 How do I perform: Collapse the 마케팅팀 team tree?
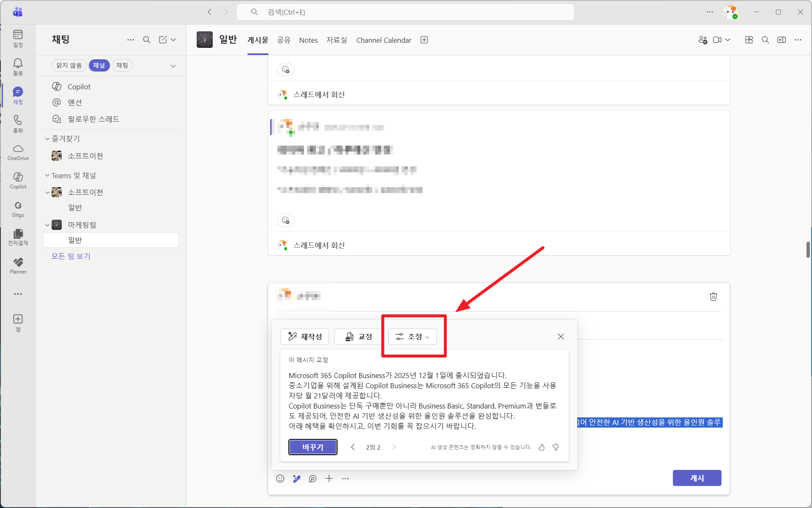(x=47, y=225)
